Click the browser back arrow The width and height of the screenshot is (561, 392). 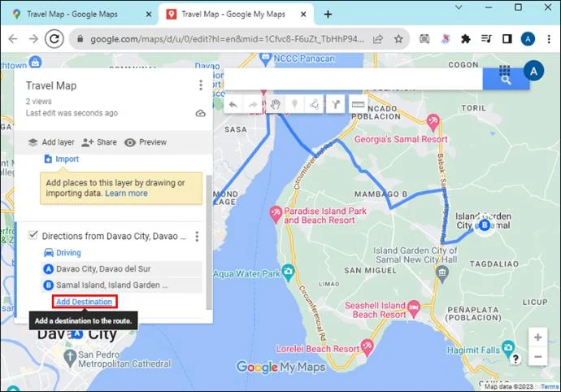[13, 39]
